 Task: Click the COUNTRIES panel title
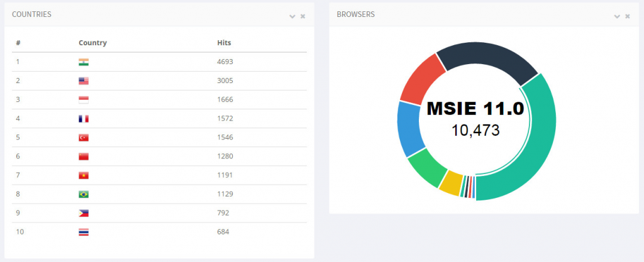pyautogui.click(x=31, y=14)
